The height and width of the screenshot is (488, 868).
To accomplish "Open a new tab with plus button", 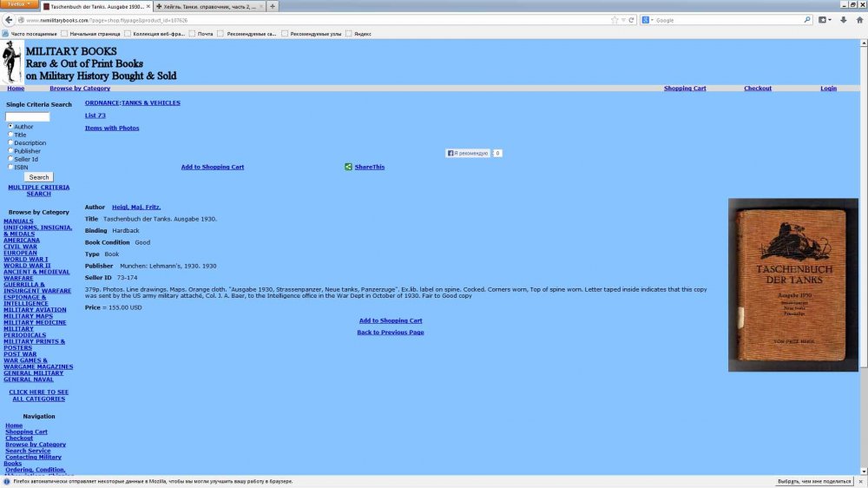I will tap(273, 7).
